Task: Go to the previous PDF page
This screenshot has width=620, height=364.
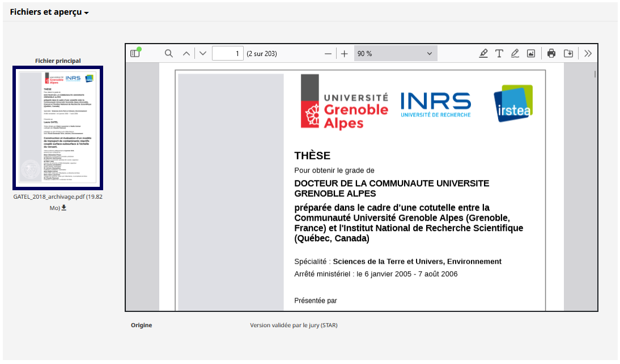Action: [x=186, y=53]
